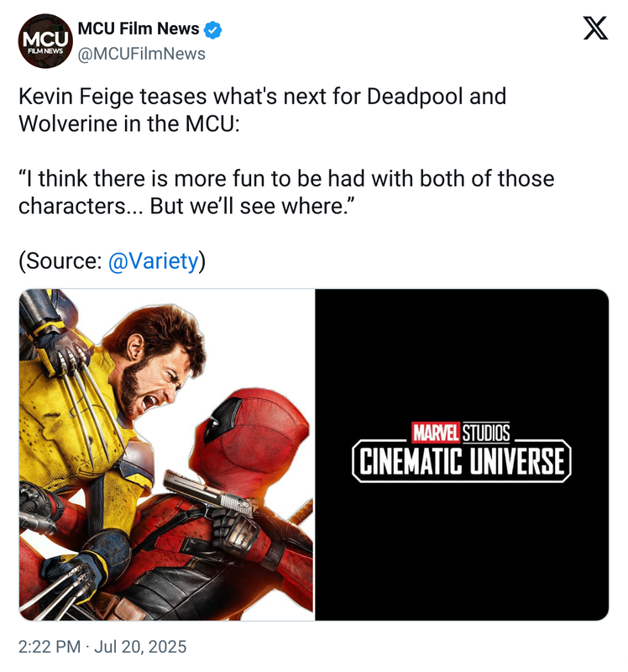Open the Marvel Studios Cinematic Universe image
This screenshot has height=672, width=628.
pyautogui.click(x=462, y=454)
